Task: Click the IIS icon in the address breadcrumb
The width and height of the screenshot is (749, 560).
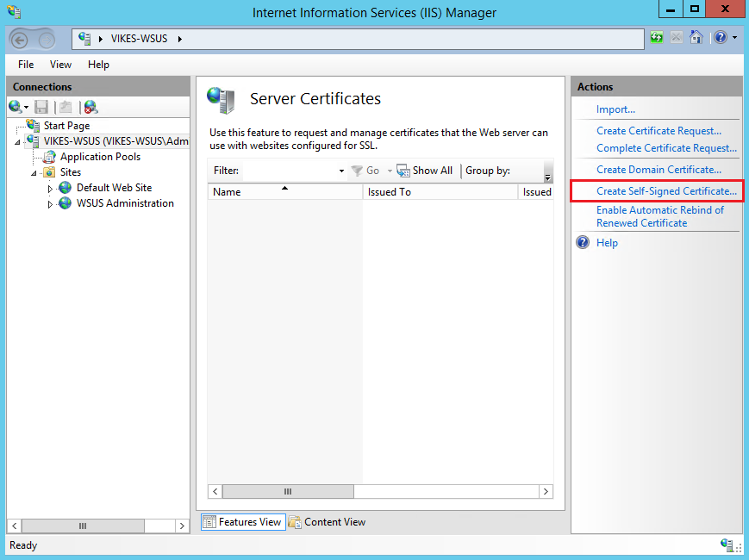Action: point(84,38)
